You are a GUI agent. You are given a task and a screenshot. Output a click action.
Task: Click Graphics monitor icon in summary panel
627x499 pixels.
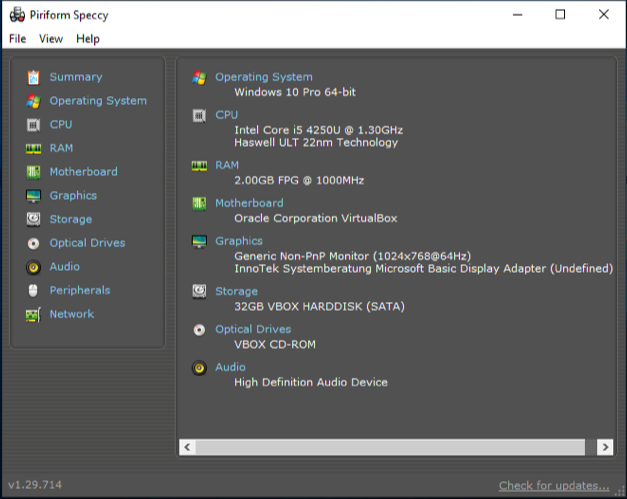199,242
